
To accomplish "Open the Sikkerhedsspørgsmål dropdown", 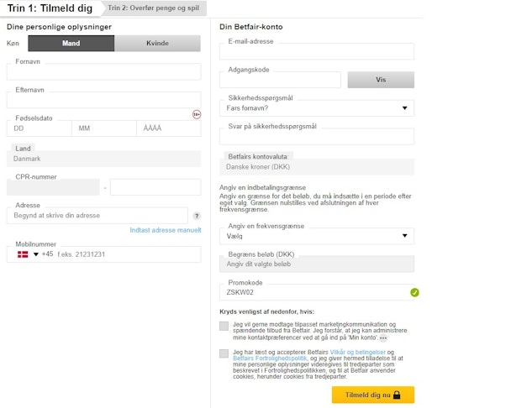I will (316, 108).
